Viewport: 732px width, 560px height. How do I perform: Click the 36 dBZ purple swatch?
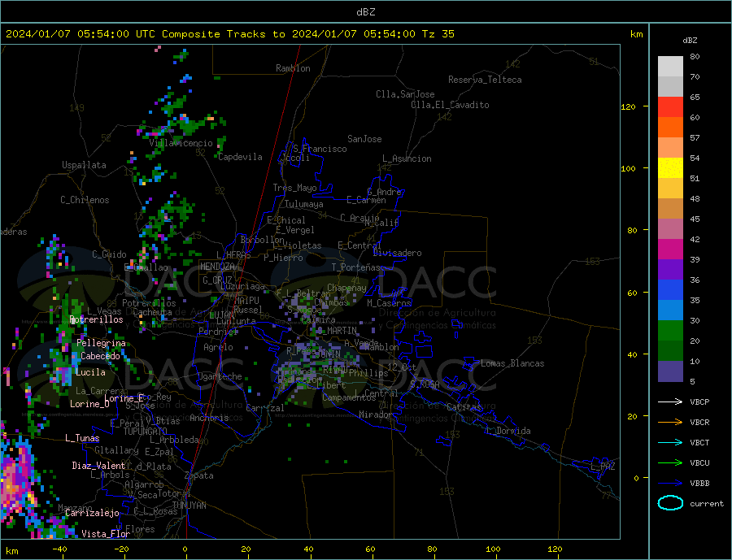tap(670, 270)
